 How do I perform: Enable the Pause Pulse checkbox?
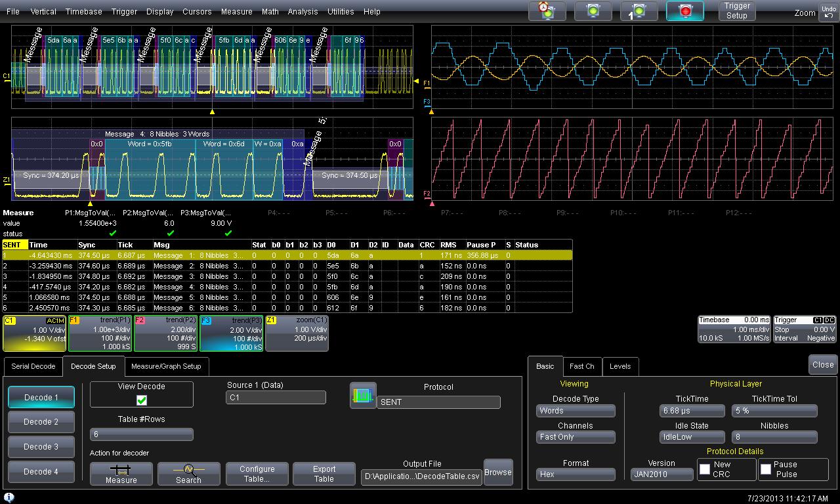tap(765, 469)
